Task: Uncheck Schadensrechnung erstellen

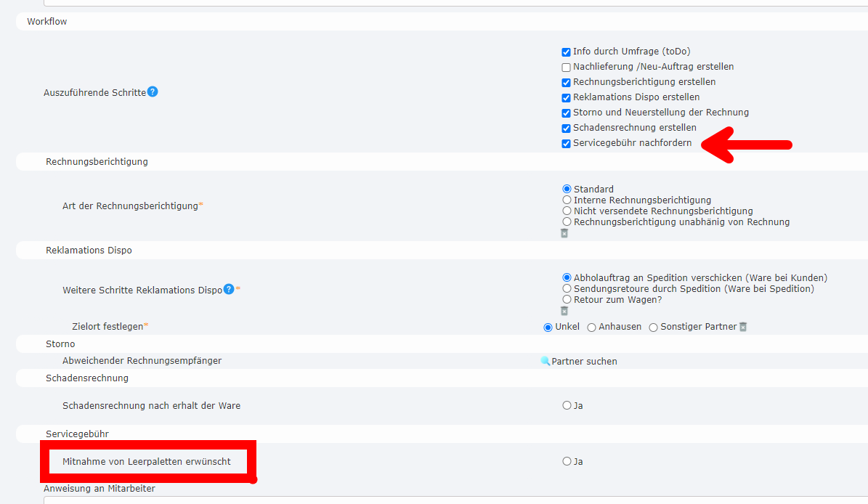Action: tap(567, 129)
